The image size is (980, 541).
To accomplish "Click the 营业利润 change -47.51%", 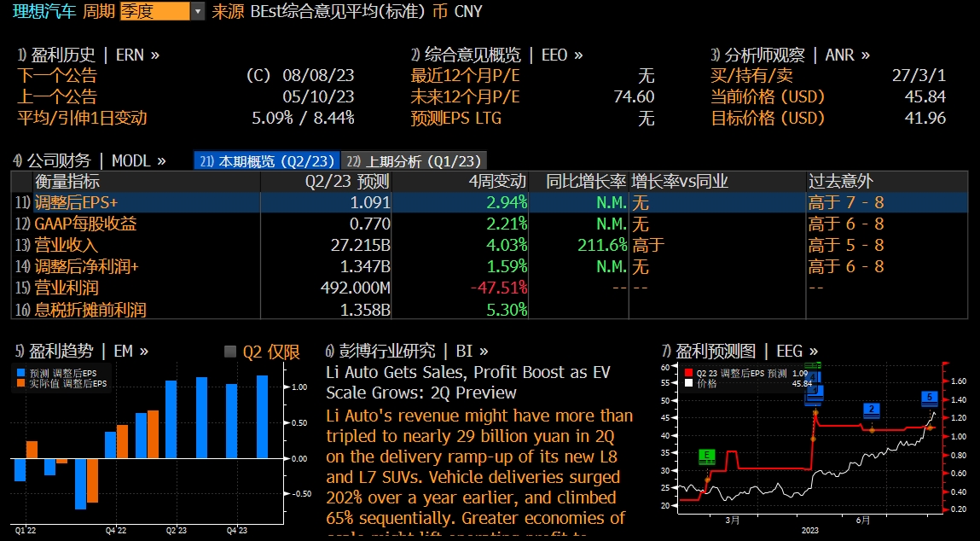I will pyautogui.click(x=499, y=288).
